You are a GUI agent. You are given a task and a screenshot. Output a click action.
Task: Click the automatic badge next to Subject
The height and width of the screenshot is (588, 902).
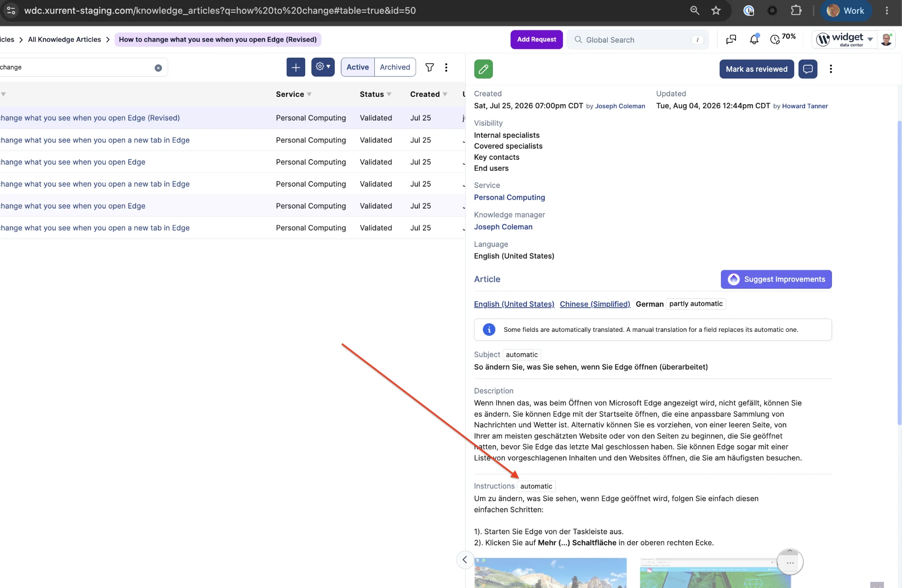click(521, 355)
